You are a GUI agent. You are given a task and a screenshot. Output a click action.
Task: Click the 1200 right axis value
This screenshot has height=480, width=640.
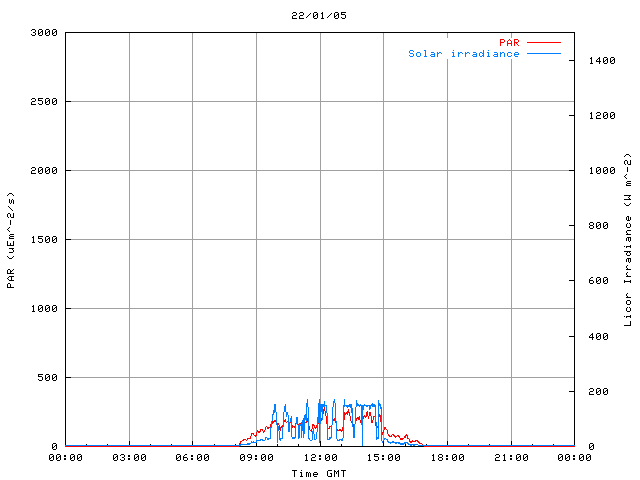[602, 116]
